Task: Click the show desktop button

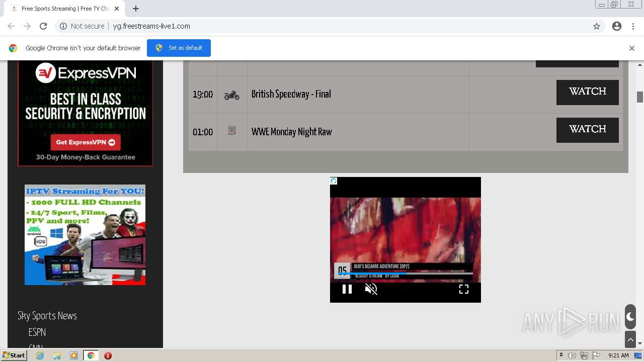Action: pyautogui.click(x=638, y=355)
